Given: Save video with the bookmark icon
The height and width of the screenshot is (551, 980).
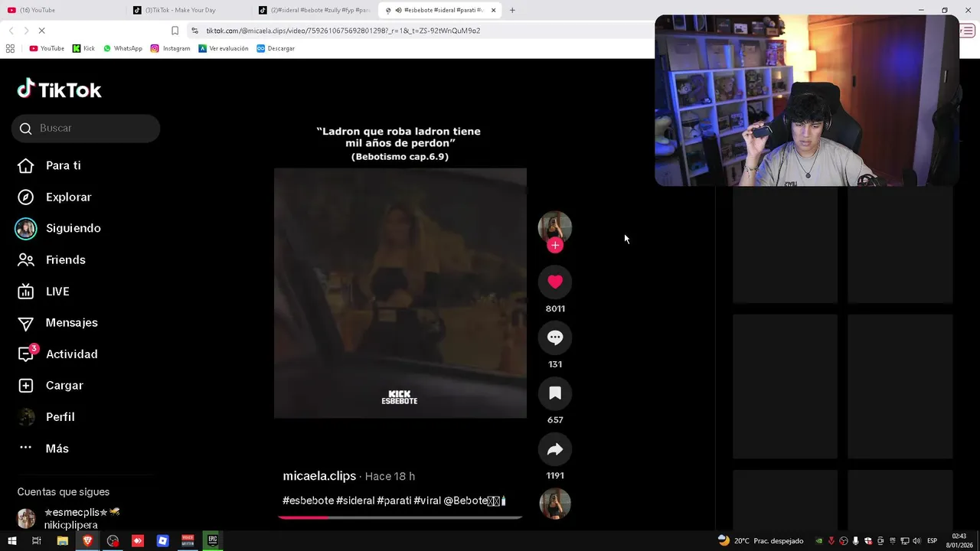Looking at the screenshot, I should pyautogui.click(x=555, y=393).
